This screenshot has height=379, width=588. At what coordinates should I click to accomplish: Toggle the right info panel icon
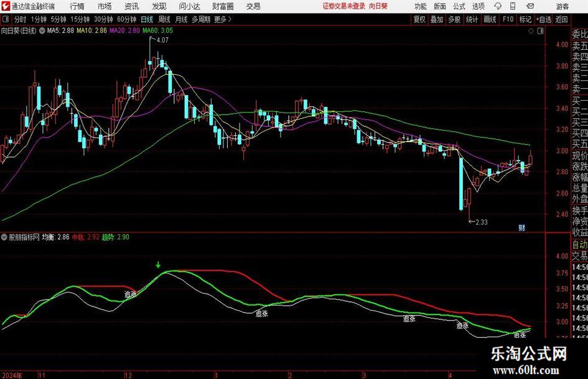[x=540, y=31]
